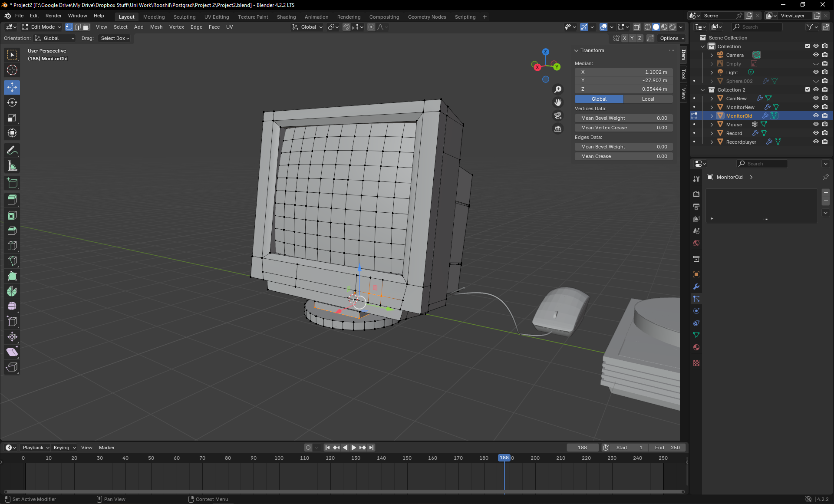
Task: Activate the Extrude Region tool
Action: click(12, 200)
